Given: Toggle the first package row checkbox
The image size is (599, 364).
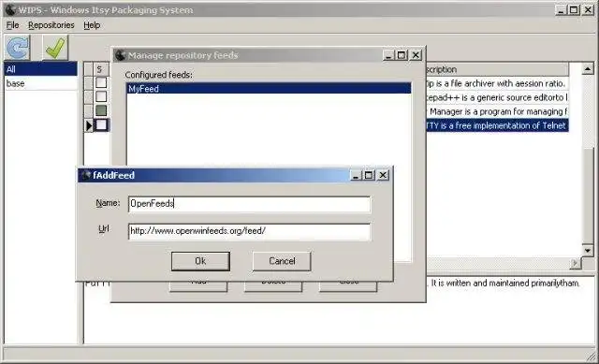Looking at the screenshot, I should click(101, 82).
